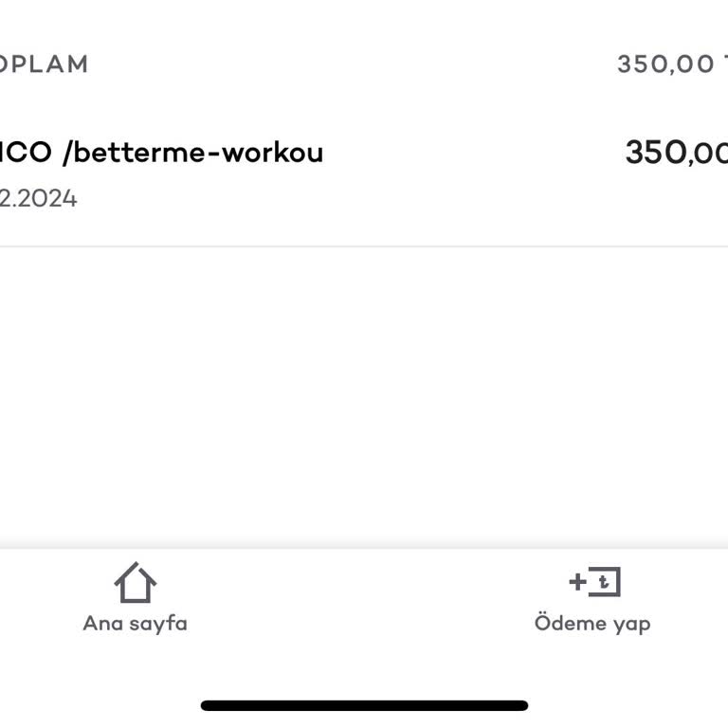Tap the house-shaped home icon
This screenshot has height=728, width=728.
pyautogui.click(x=135, y=582)
